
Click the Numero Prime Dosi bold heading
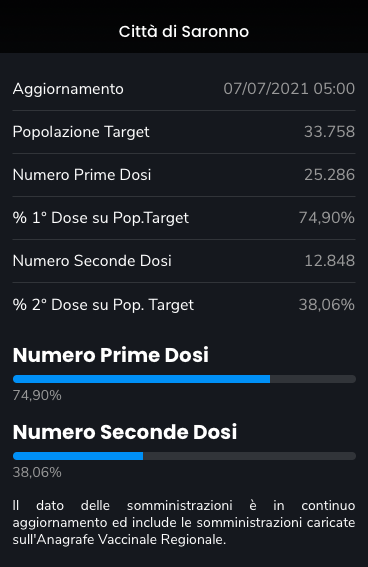(x=111, y=355)
